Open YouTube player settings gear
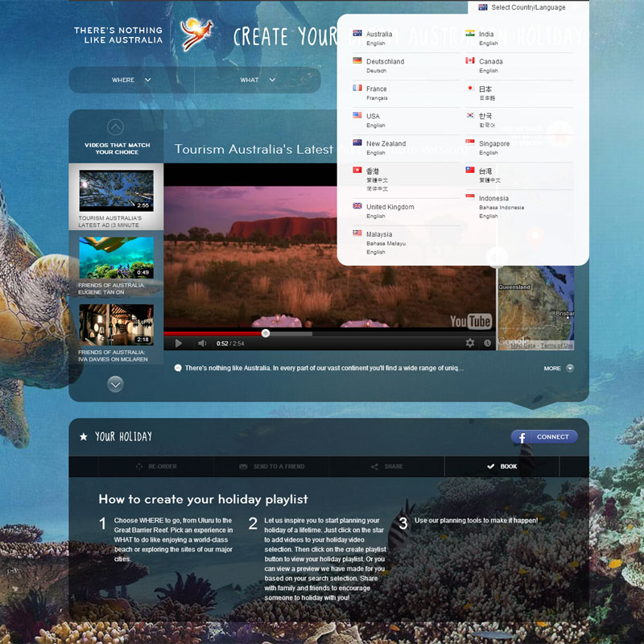 pos(470,343)
